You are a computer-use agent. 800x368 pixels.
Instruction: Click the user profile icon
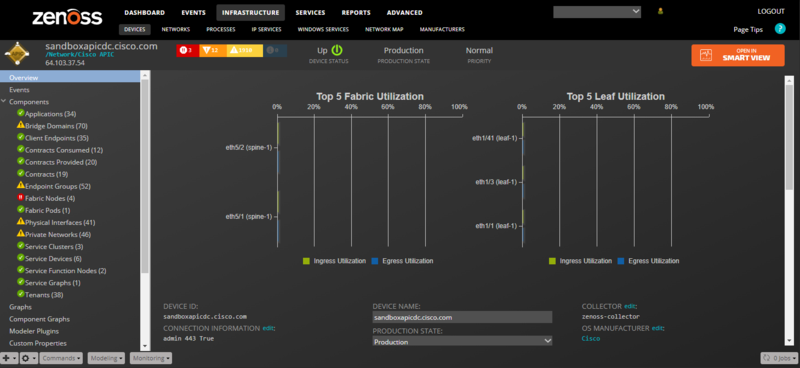660,11
